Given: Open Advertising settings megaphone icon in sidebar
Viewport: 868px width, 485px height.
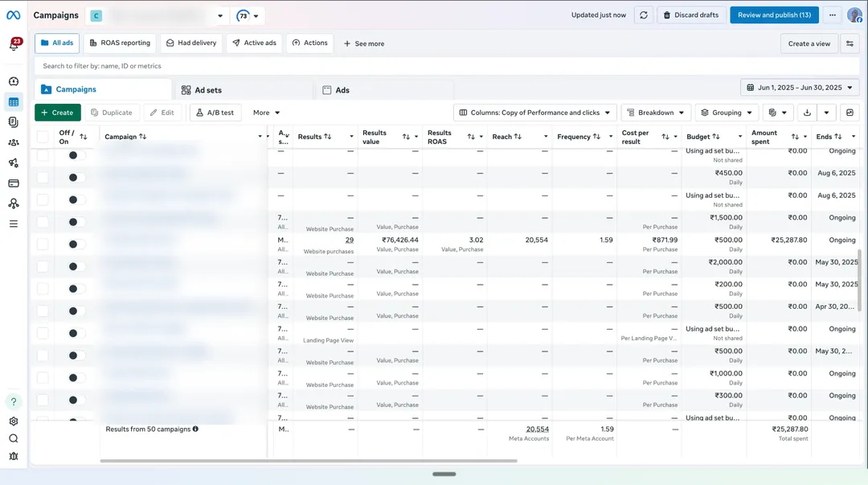Looking at the screenshot, I should (x=14, y=163).
